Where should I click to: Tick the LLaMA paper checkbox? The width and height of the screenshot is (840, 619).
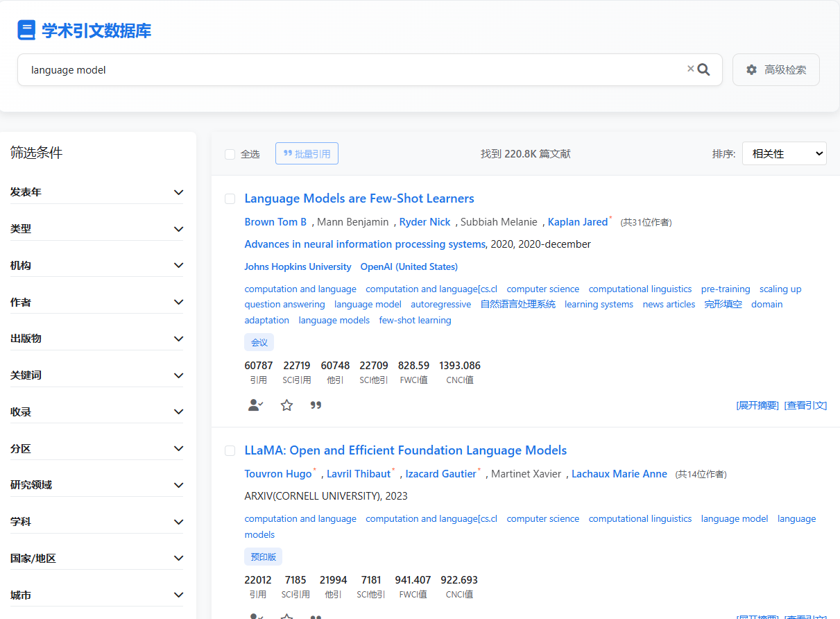point(230,451)
